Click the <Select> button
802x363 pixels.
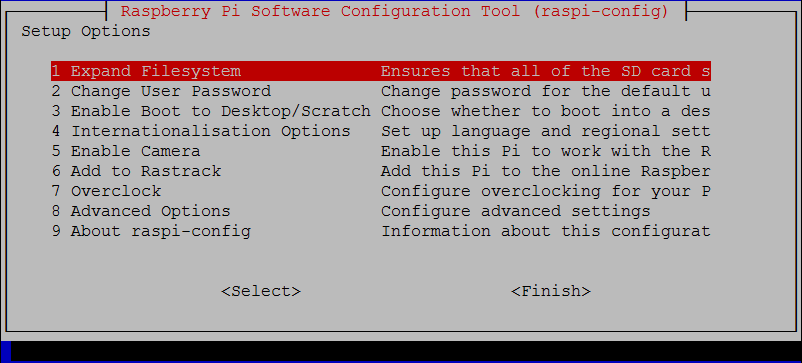(261, 291)
